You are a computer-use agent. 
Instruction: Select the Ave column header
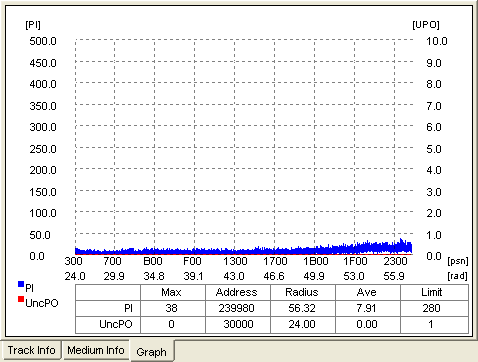[367, 292]
